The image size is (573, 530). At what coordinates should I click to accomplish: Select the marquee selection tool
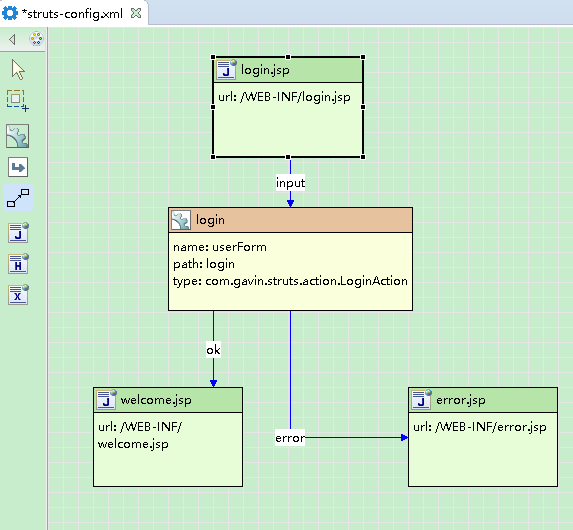[18, 100]
